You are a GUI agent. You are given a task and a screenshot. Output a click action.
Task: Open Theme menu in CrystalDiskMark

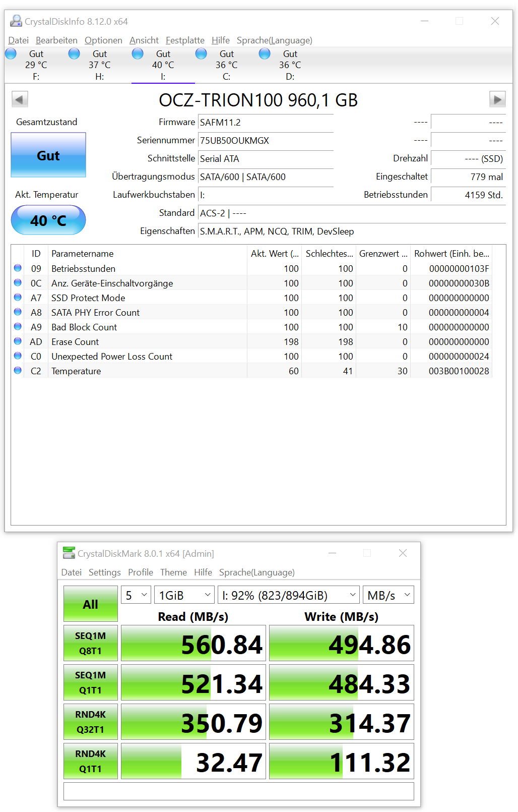click(x=173, y=572)
